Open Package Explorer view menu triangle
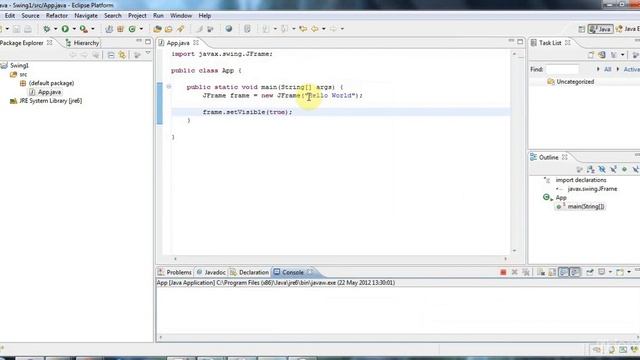 point(148,53)
